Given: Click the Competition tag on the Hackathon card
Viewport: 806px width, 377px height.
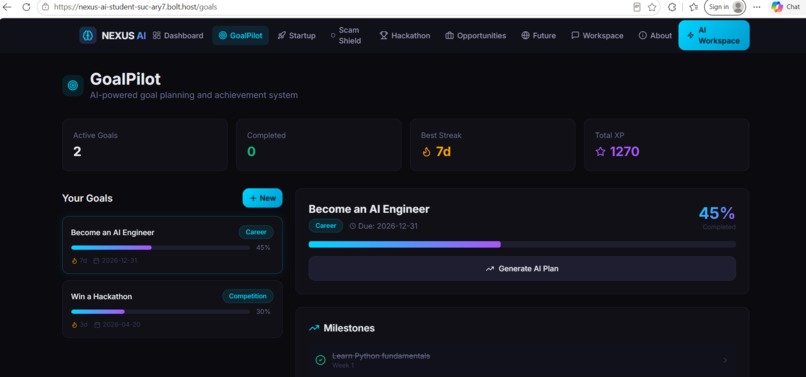Looking at the screenshot, I should click(x=248, y=296).
